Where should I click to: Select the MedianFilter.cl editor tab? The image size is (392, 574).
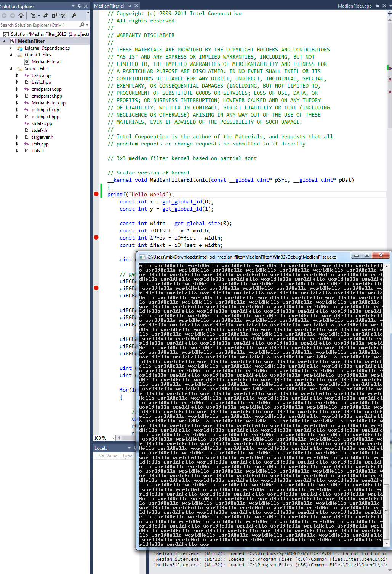[109, 6]
